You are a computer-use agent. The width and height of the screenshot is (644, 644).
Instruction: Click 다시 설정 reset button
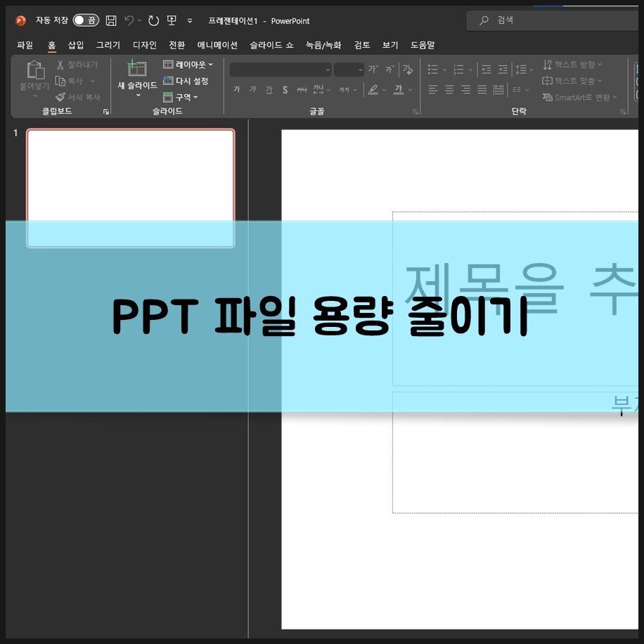coord(186,81)
